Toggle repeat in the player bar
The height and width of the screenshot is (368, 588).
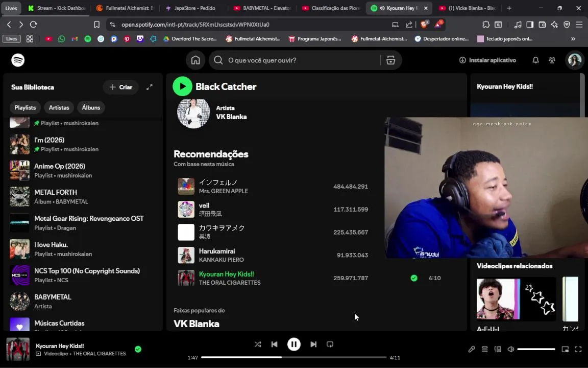[330, 344]
